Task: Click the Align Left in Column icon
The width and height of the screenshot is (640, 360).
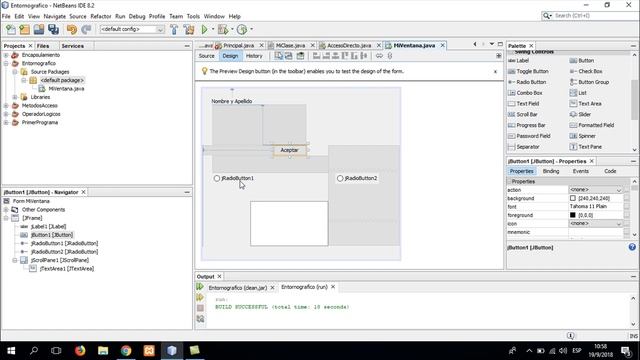Action: 316,56
